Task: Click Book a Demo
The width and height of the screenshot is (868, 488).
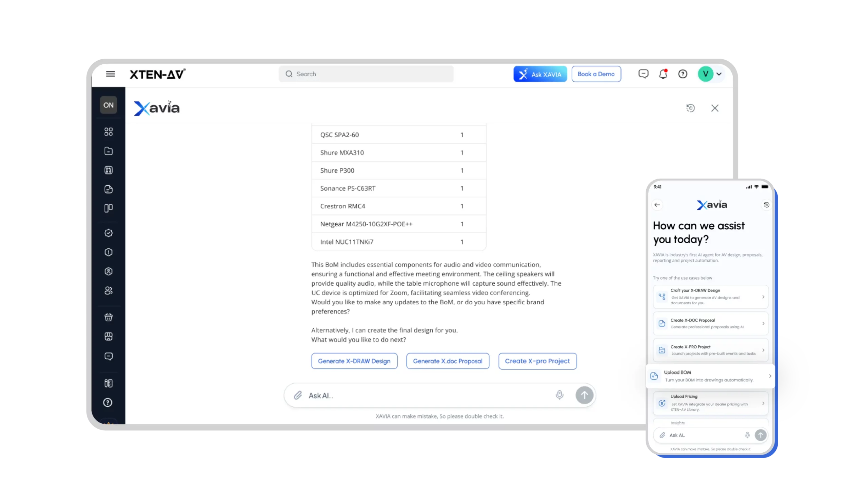Action: pos(596,74)
